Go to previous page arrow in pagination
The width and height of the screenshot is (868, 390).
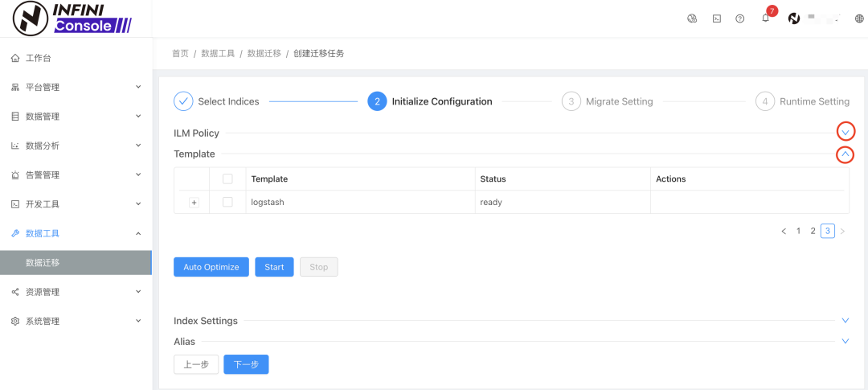[x=784, y=231]
